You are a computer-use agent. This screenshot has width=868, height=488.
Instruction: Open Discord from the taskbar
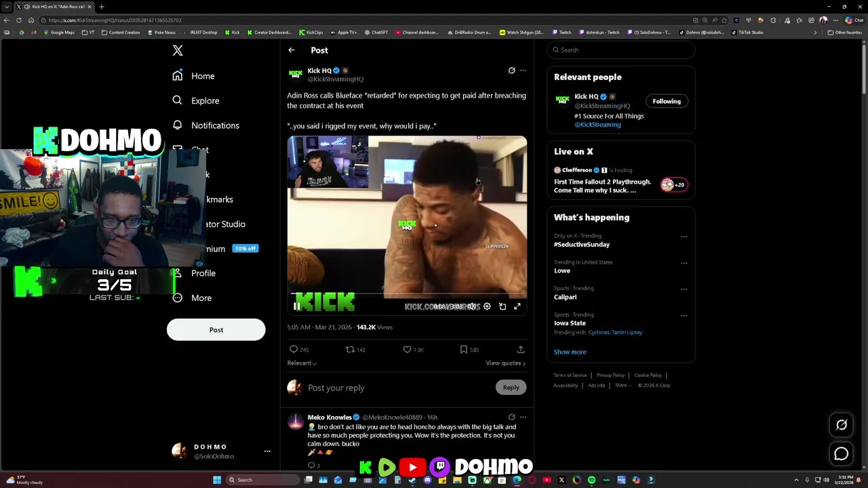point(427,480)
